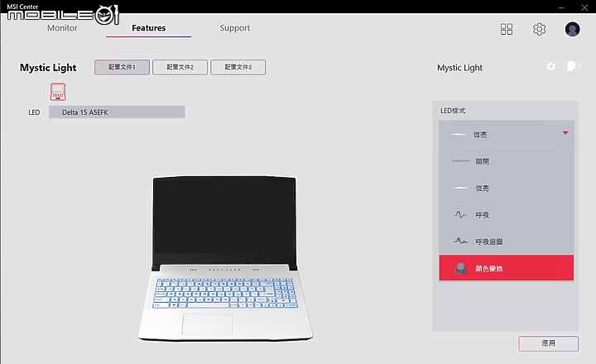This screenshot has height=364, width=596.
Task: Open the Support tab
Action: (x=235, y=28)
